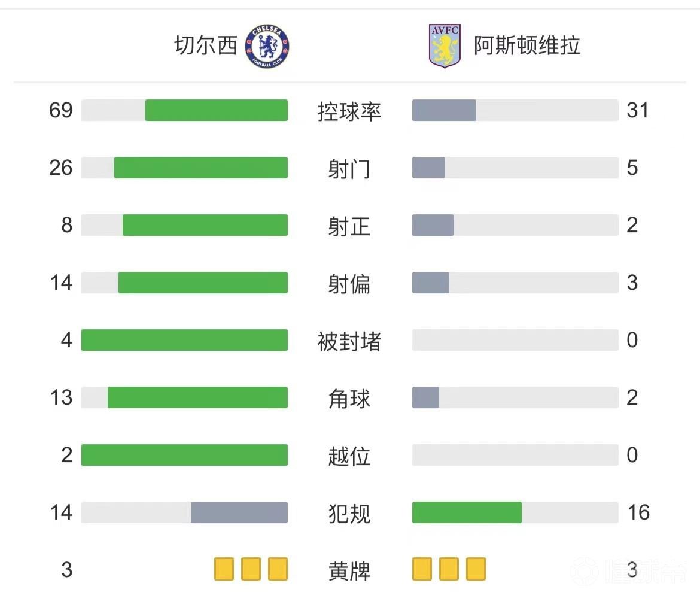Click Aston Villa's rightmost yellow card icon
700x592 pixels.
(x=476, y=569)
